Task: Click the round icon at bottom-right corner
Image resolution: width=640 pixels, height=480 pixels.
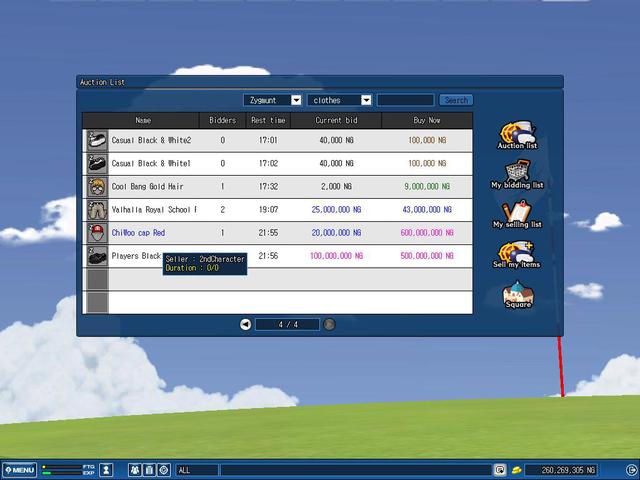Action: [x=630, y=469]
